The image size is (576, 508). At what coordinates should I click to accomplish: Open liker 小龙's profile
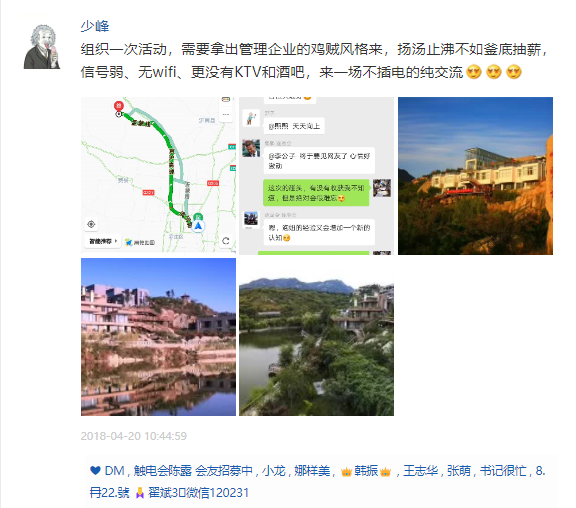click(274, 471)
